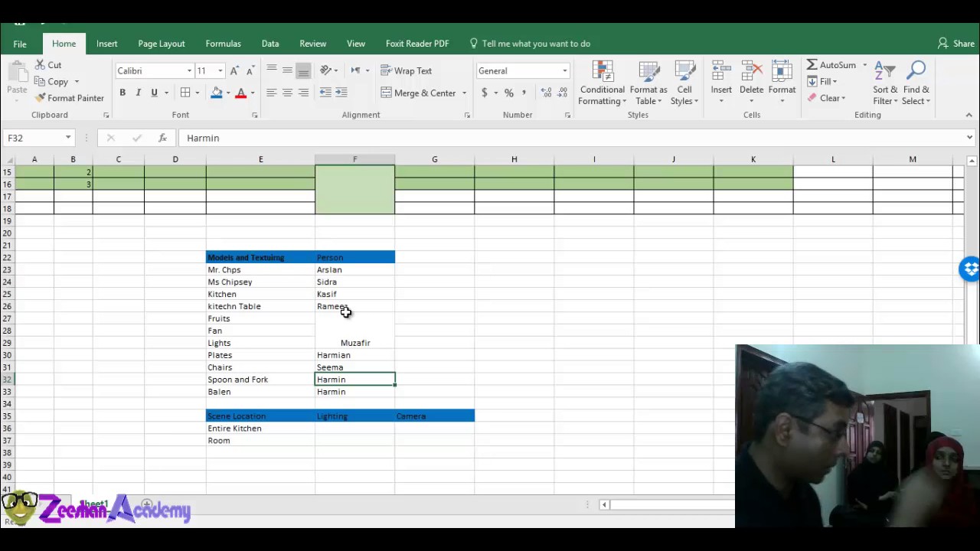This screenshot has width=980, height=551.
Task: Align text to the top
Action: (x=271, y=70)
